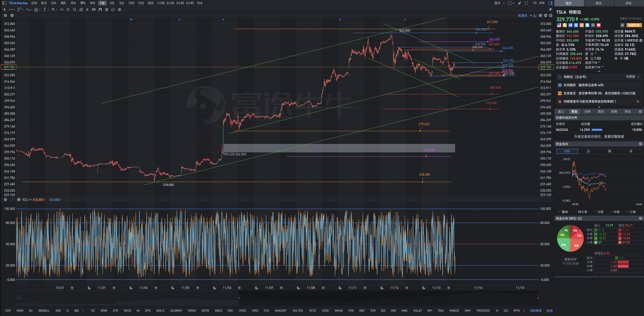The image size is (644, 316).
Task: Expand line tool dropdown arrow
Action: pyautogui.click(x=15, y=10)
